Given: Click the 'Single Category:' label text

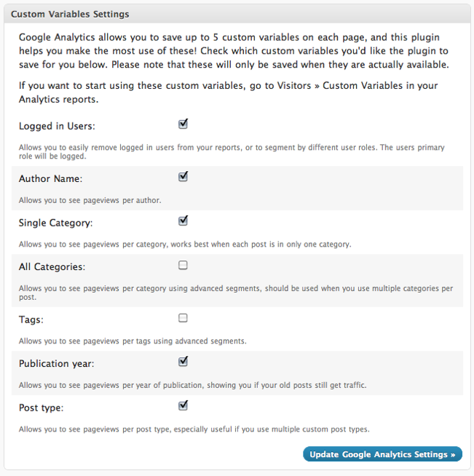Looking at the screenshot, I should point(55,223).
